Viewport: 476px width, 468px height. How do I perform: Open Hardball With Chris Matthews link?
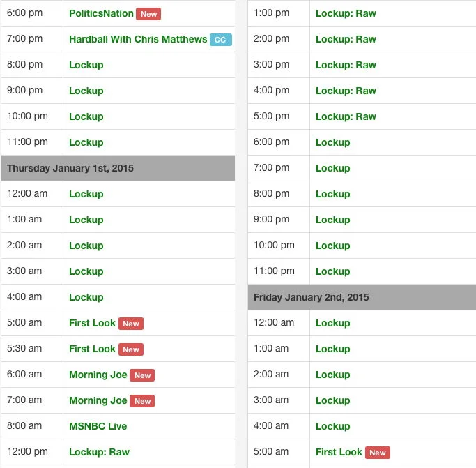(138, 39)
